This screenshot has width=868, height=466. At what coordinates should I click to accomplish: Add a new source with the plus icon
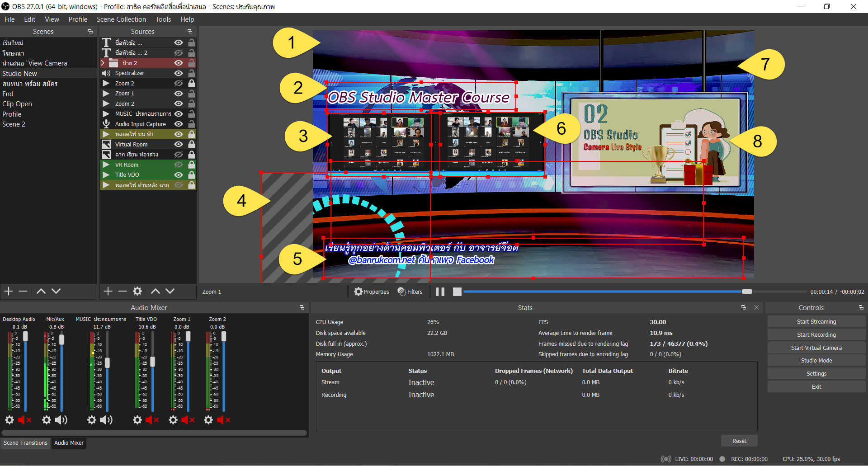click(x=108, y=291)
